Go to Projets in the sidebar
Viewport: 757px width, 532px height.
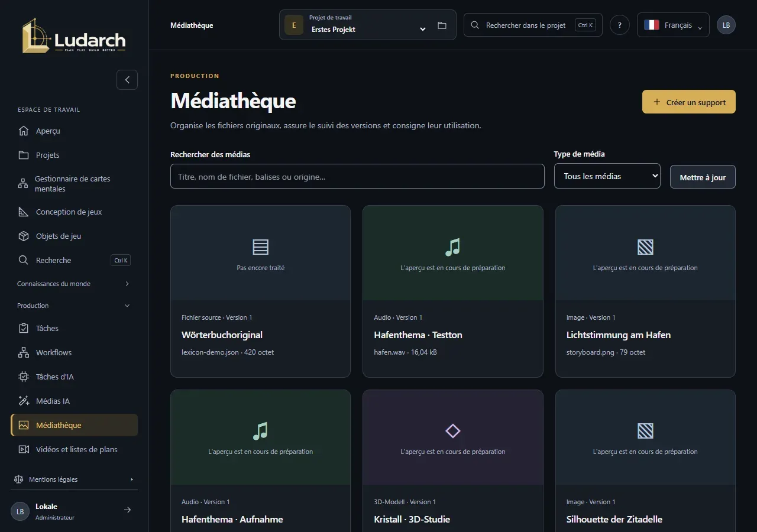tap(74, 155)
